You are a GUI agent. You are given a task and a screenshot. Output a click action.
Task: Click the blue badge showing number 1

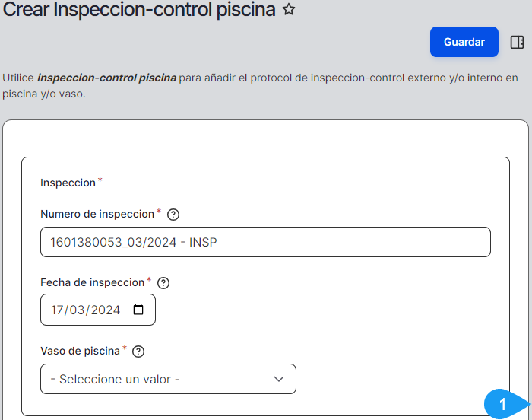pos(502,402)
